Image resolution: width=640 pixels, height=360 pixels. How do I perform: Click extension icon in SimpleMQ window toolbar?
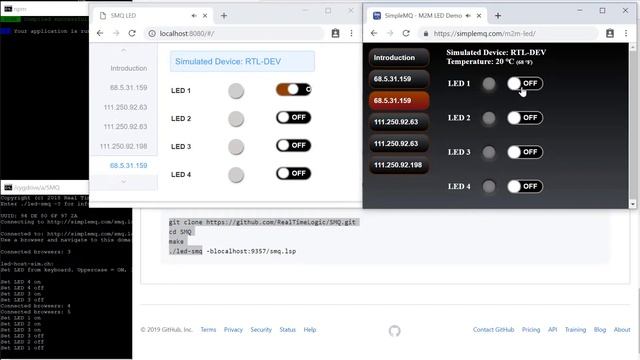pyautogui.click(x=610, y=33)
